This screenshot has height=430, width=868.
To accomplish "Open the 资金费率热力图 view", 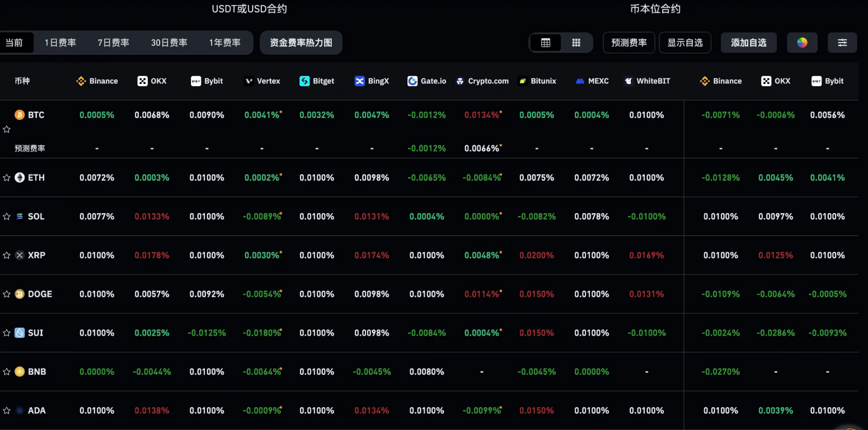I will click(x=301, y=42).
